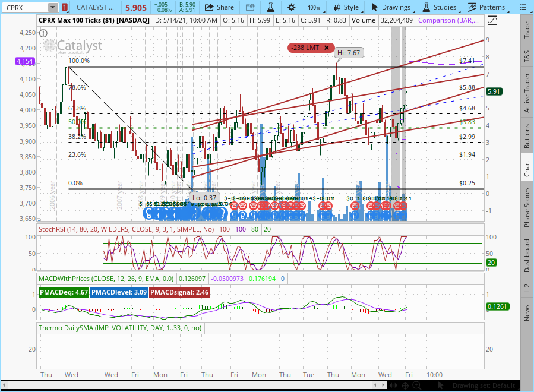Open the Studies menu
Viewport: 534px width, 392px height.
438,7
